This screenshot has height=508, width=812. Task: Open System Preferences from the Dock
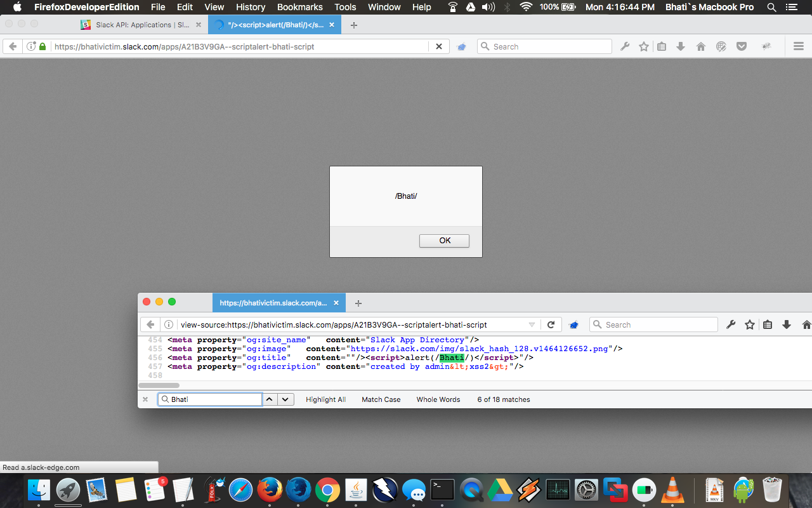click(x=587, y=490)
